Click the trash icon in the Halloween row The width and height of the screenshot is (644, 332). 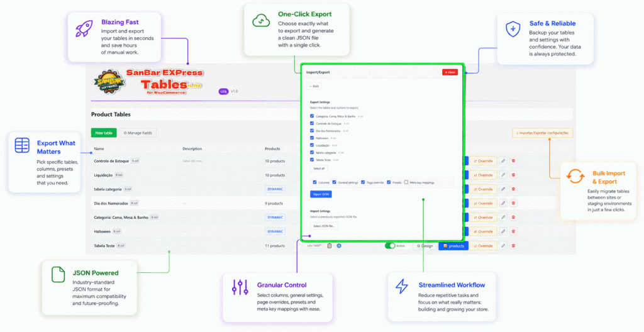pyautogui.click(x=513, y=231)
